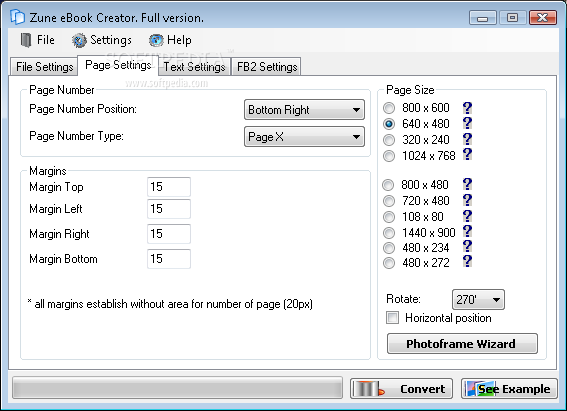Open the Help menu
This screenshot has width=567, height=411.
(170, 40)
